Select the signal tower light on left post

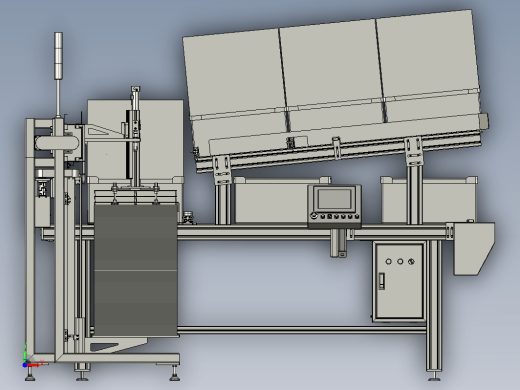click(58, 56)
